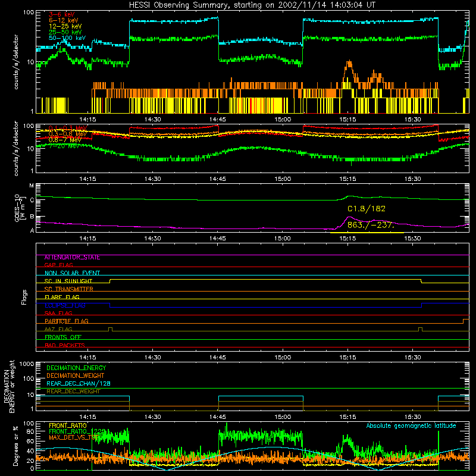
Task: Click the first AAZ_FLAG pulse just after 14:15
Action: tap(110, 330)
